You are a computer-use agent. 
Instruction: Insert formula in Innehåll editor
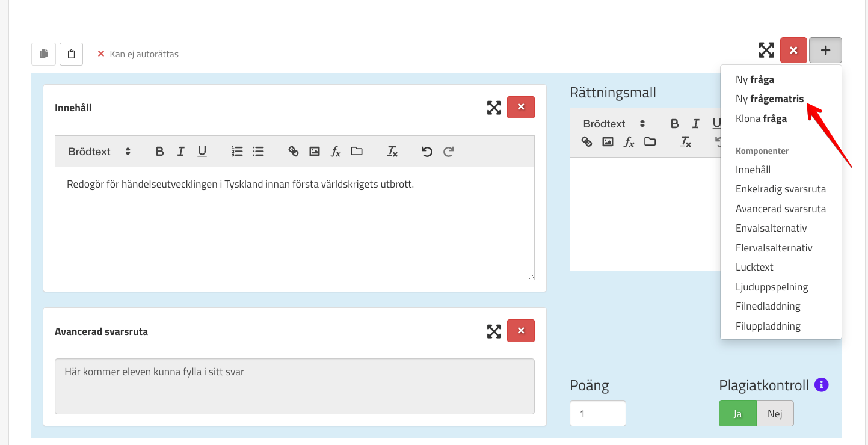tap(336, 152)
